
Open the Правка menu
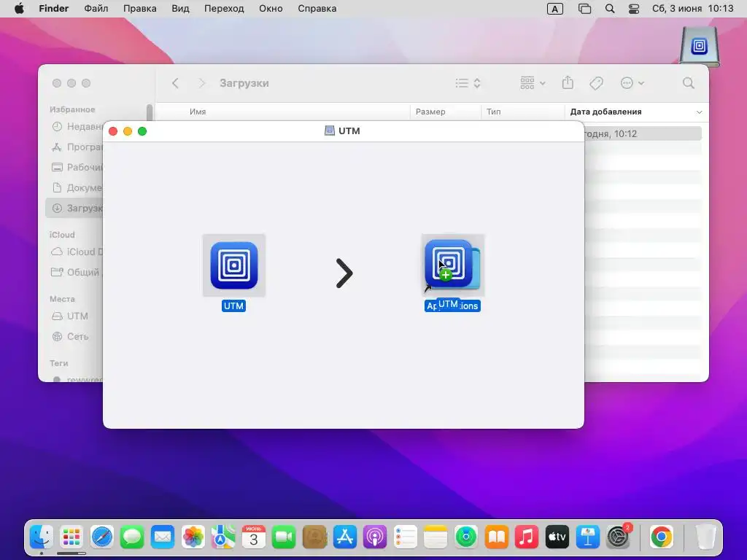(x=139, y=9)
